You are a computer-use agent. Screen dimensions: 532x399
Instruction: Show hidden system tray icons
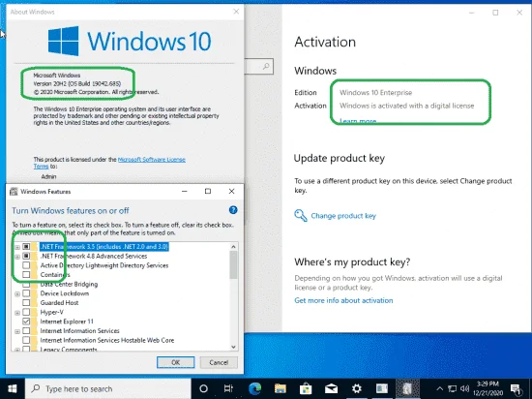pyautogui.click(x=439, y=388)
